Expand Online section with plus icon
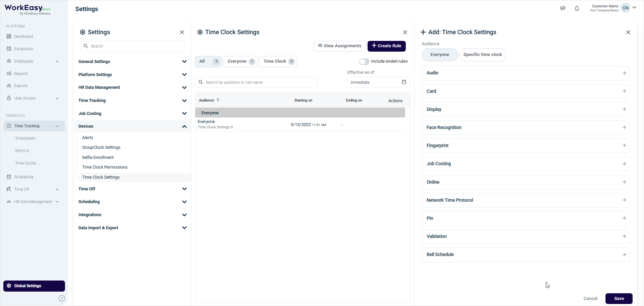Image resolution: width=644 pixels, height=306 pixels. [x=624, y=182]
